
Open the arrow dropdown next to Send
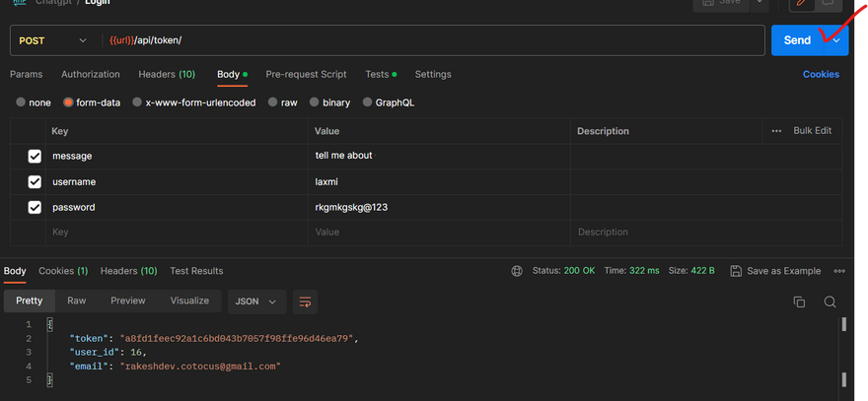(836, 40)
